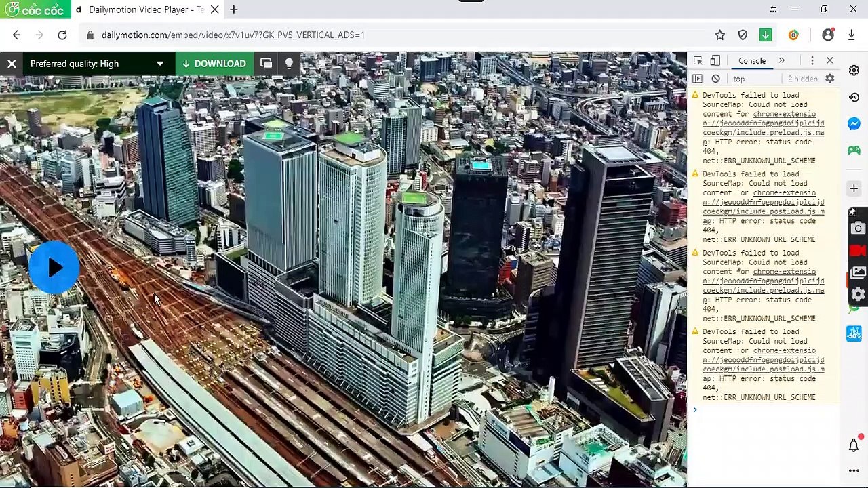Image resolution: width=868 pixels, height=488 pixels.
Task: Activate DevTools inspect element tool
Action: pos(698,60)
